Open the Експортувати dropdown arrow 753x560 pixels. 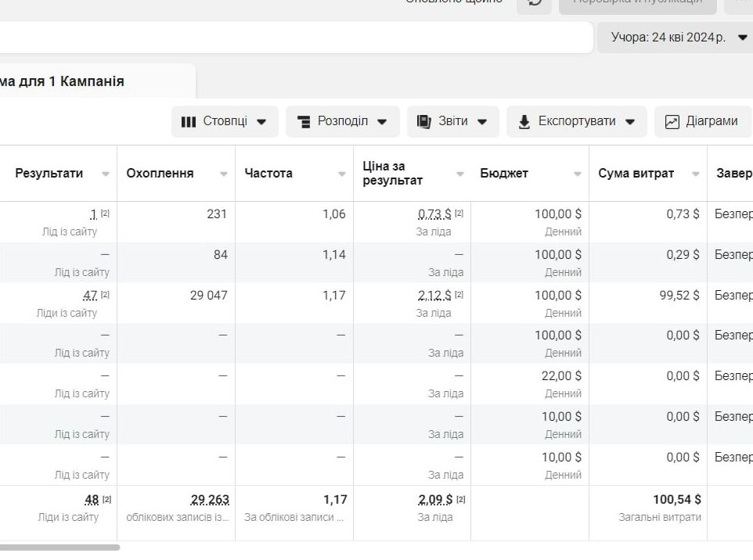(629, 122)
